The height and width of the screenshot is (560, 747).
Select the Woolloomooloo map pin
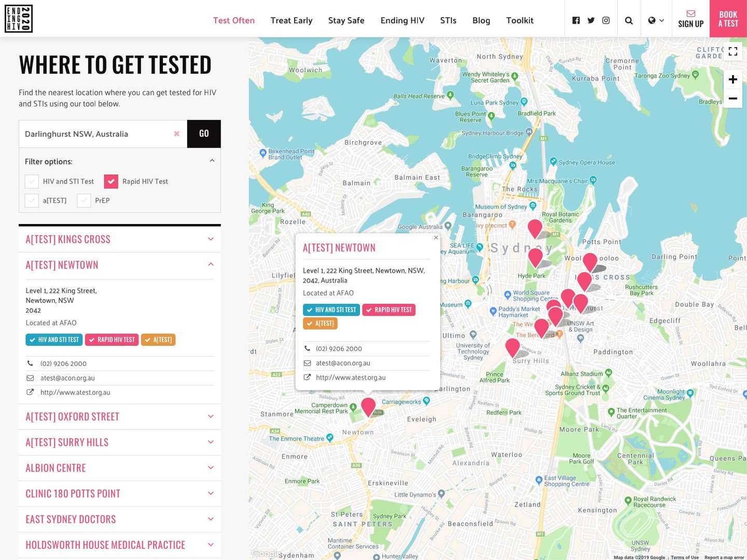coord(590,262)
